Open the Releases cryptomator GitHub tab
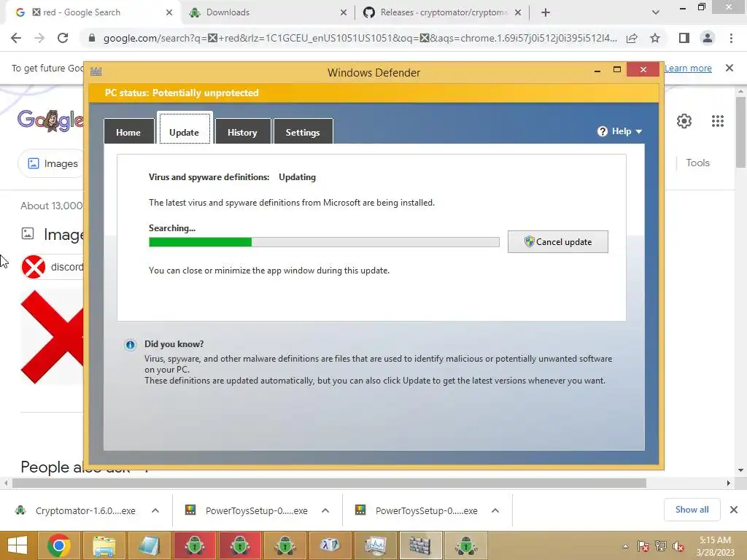The width and height of the screenshot is (747, 560). coord(444,12)
